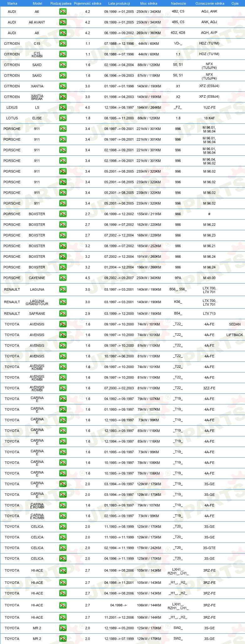The image size is (245, 644).
Task: Click the K56_ body code cell
Action: (x=178, y=302)
